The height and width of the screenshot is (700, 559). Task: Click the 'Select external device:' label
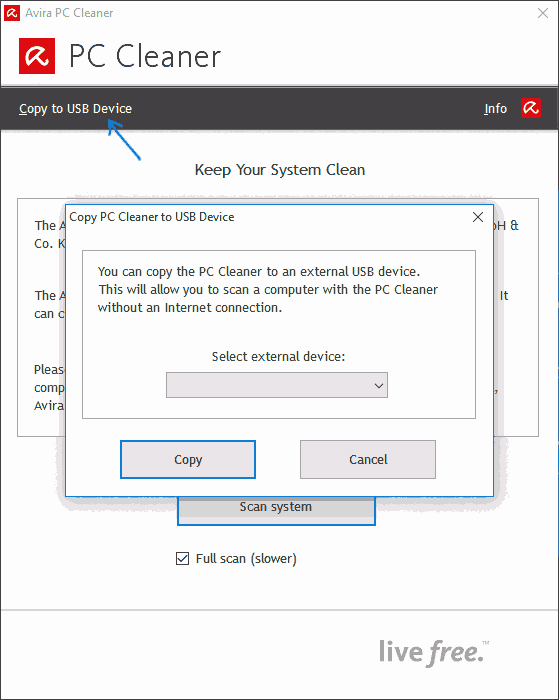tap(278, 356)
